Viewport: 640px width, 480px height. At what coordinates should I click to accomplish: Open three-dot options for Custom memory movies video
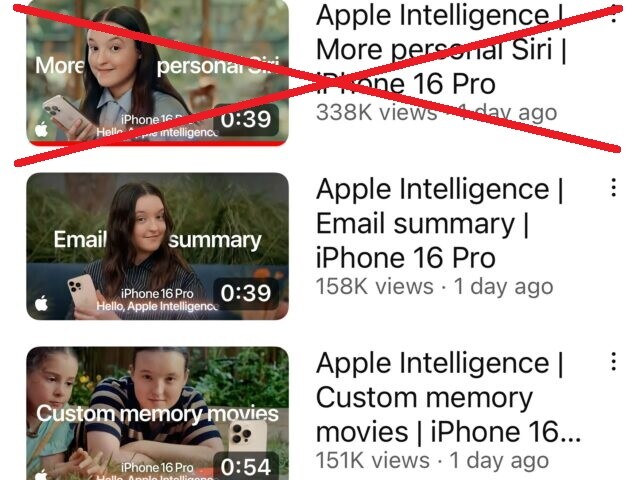coord(613,362)
